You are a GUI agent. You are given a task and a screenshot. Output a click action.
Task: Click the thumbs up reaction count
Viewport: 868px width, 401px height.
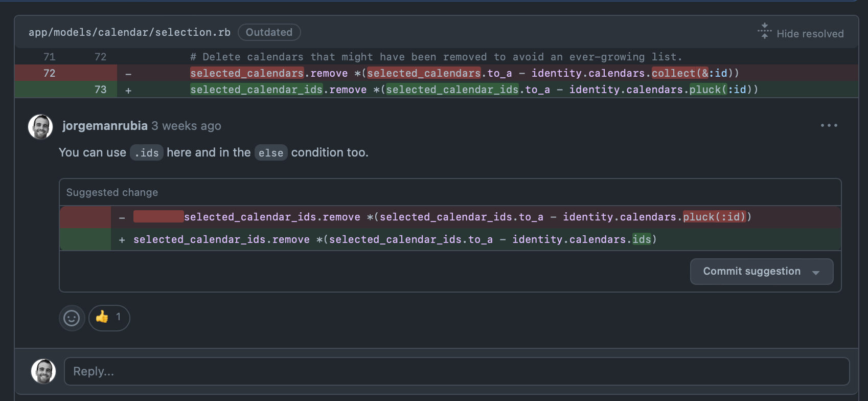coord(118,317)
